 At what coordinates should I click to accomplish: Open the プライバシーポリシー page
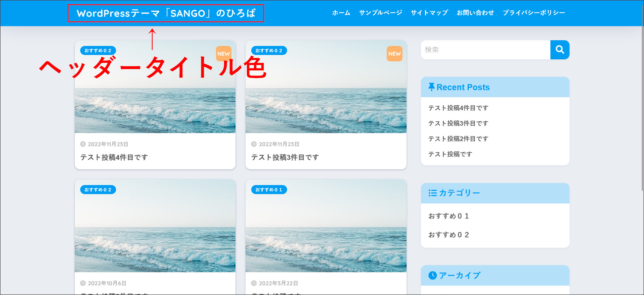(x=534, y=13)
